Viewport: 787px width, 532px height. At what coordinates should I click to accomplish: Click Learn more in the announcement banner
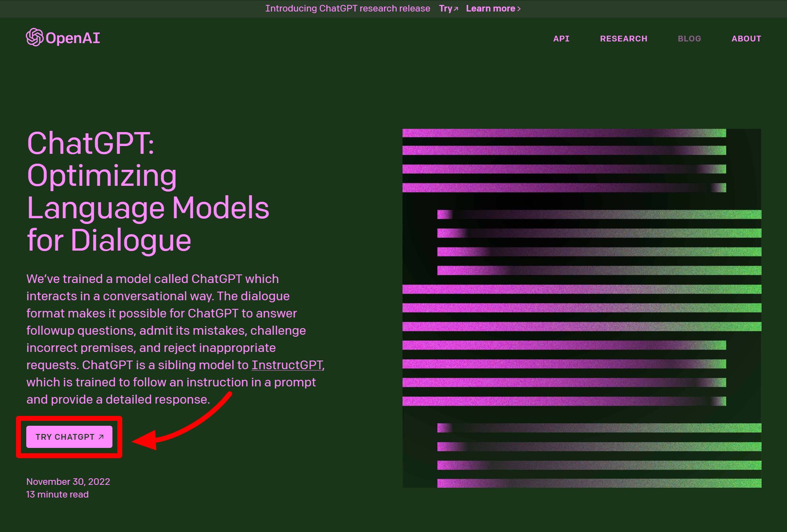coord(490,9)
